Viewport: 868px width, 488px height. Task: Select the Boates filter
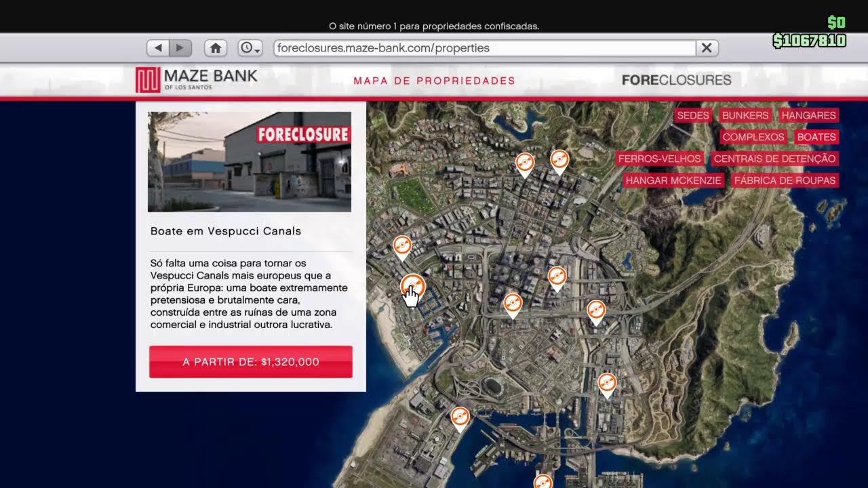click(816, 137)
